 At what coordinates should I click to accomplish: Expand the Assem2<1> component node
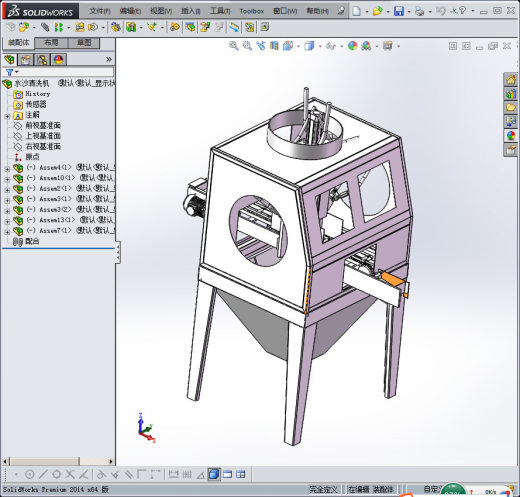[x=7, y=190]
